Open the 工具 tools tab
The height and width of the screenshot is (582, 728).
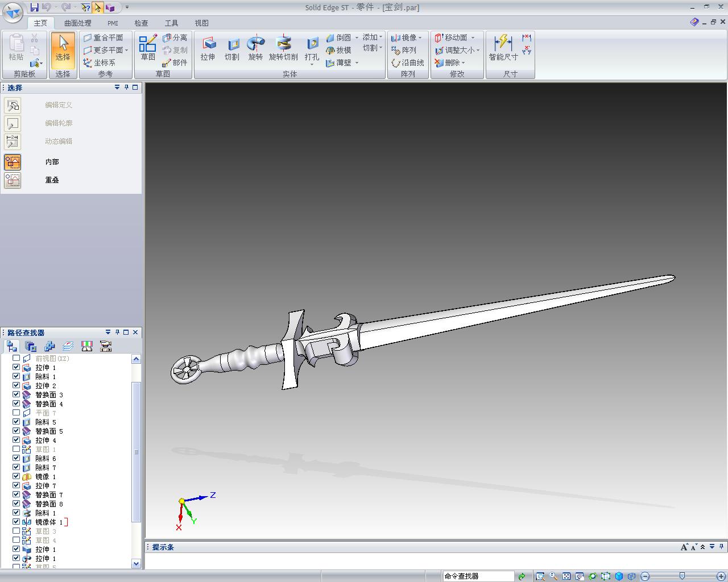click(171, 23)
